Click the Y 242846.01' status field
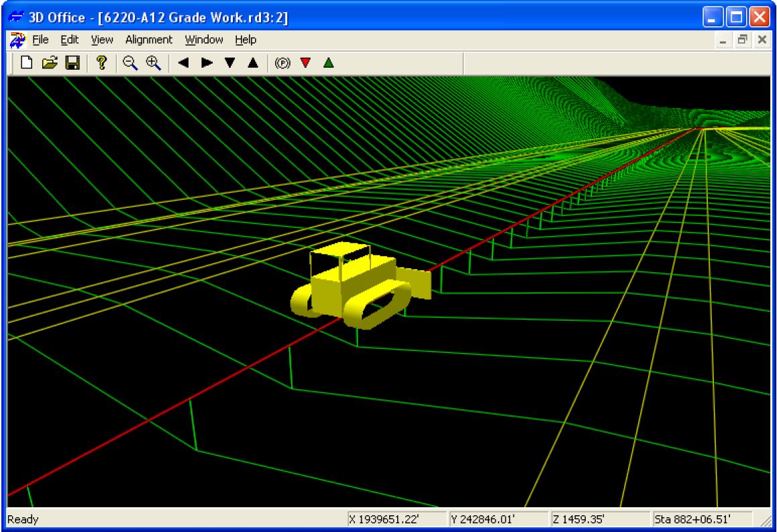This screenshot has width=777, height=532. coord(498,519)
